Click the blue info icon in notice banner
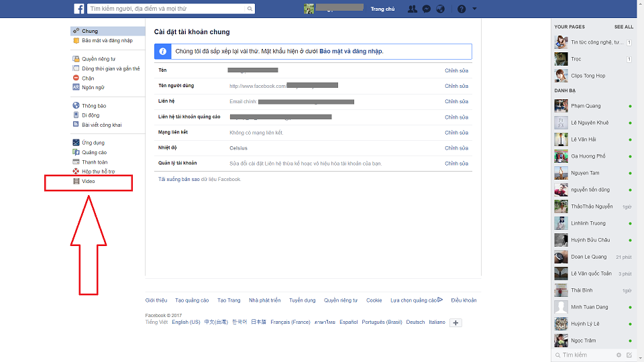This screenshot has height=362, width=644. (162, 52)
